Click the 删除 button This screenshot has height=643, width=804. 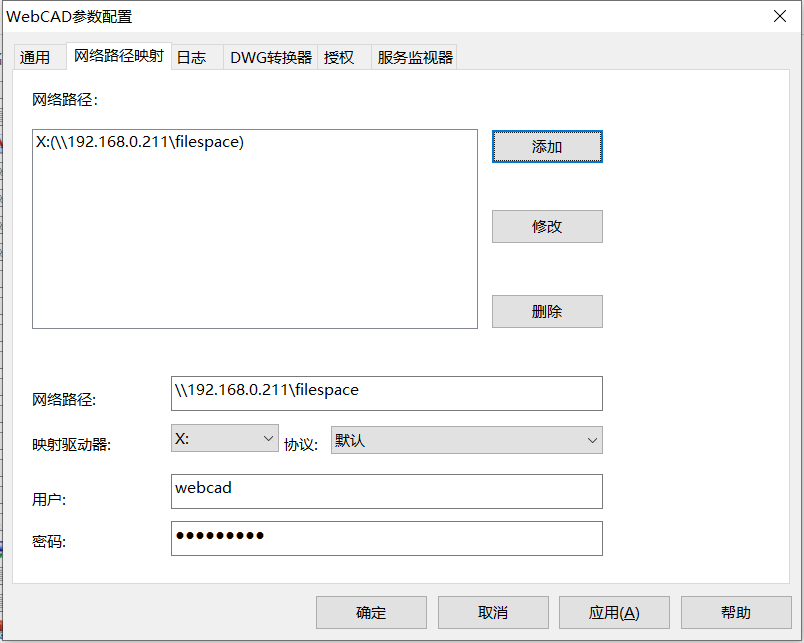tap(547, 311)
